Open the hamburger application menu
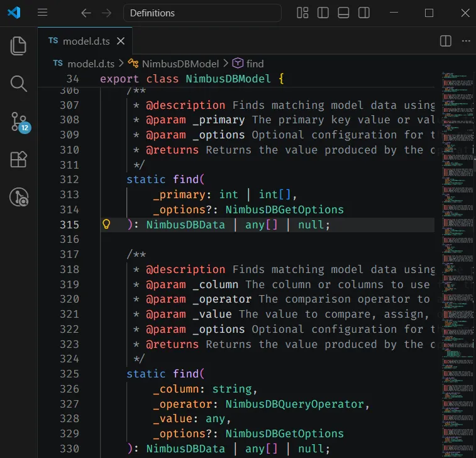 pos(43,13)
